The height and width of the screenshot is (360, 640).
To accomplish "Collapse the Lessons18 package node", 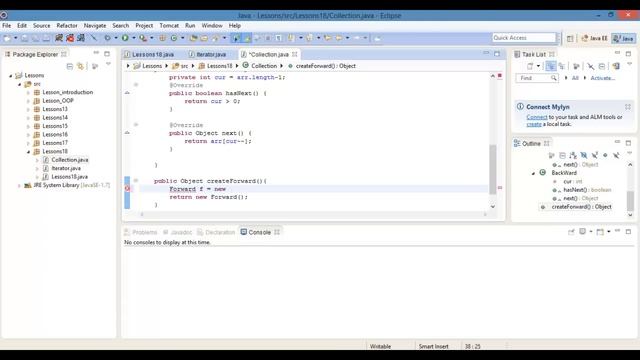I will click(x=28, y=151).
